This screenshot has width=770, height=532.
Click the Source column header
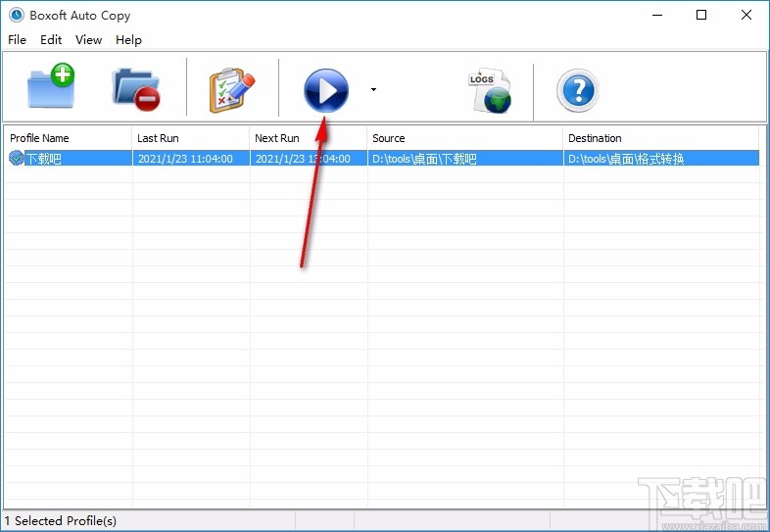(x=465, y=138)
